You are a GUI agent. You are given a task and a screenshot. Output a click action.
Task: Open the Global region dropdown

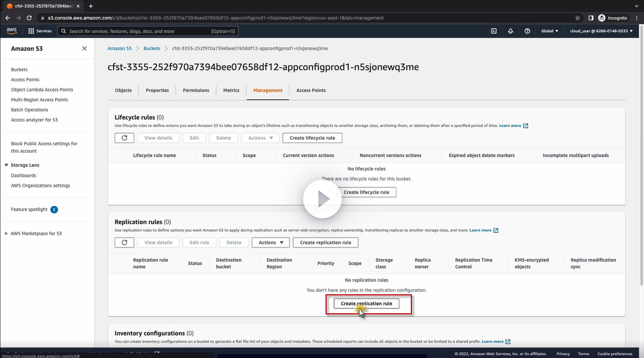pyautogui.click(x=550, y=31)
